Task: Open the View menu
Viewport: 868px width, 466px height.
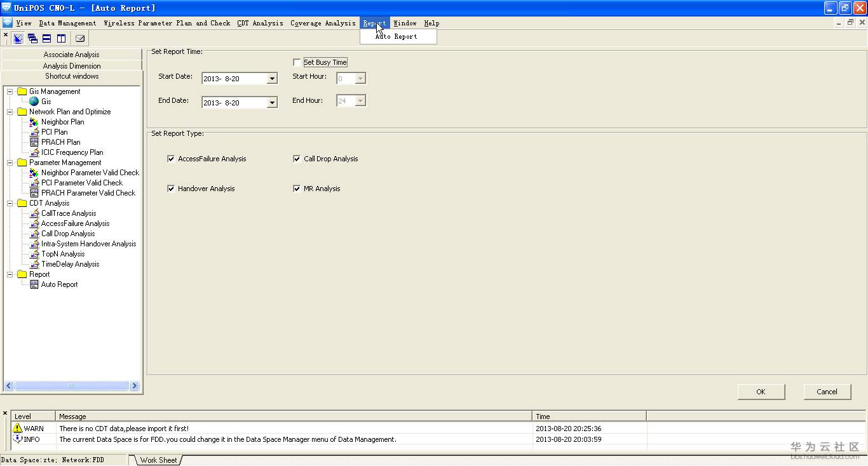Action: [x=24, y=23]
